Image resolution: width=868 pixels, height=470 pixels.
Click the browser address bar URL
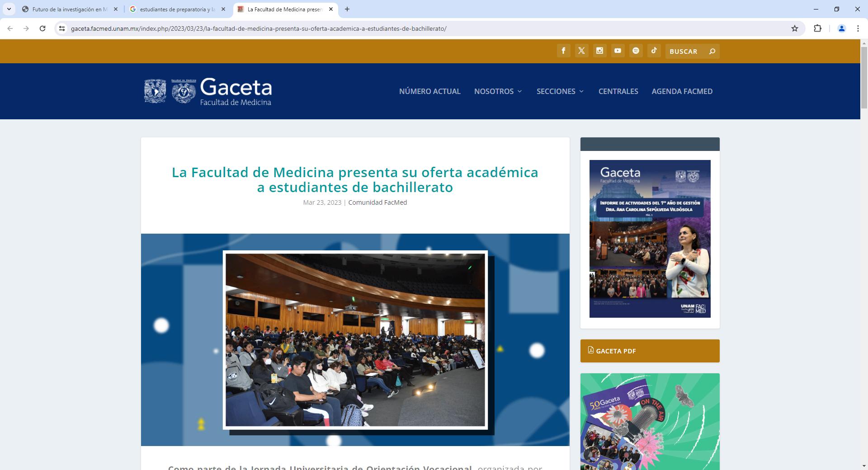click(259, 28)
